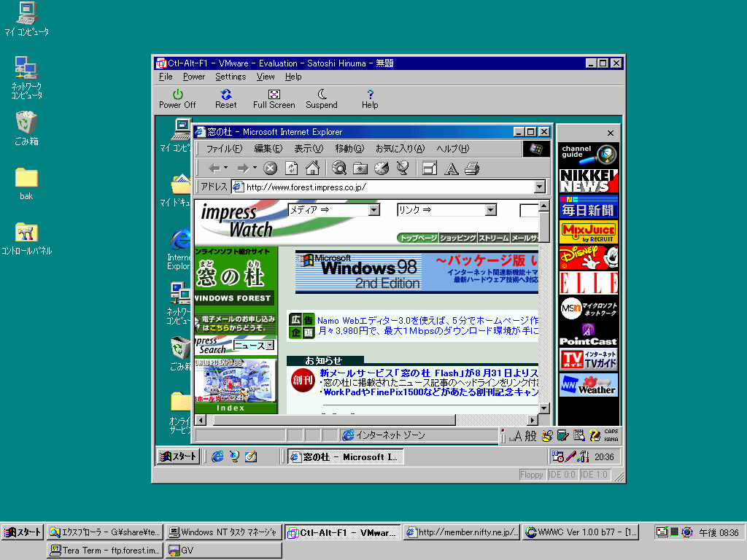This screenshot has height=560, width=747.
Task: Click the WORLD PC EXPO 99 thumbnail
Action: click(x=236, y=380)
